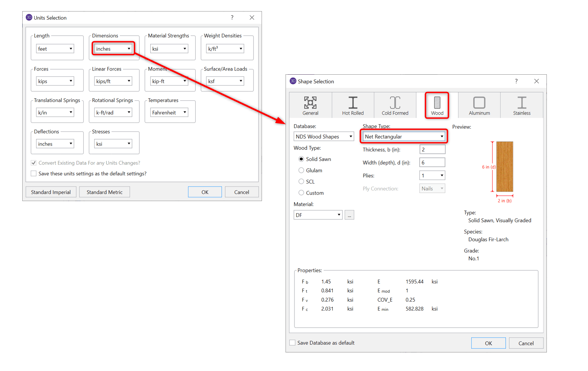Open the NDS Wood Shapes database dropdown
The height and width of the screenshot is (371, 588).
pos(323,137)
